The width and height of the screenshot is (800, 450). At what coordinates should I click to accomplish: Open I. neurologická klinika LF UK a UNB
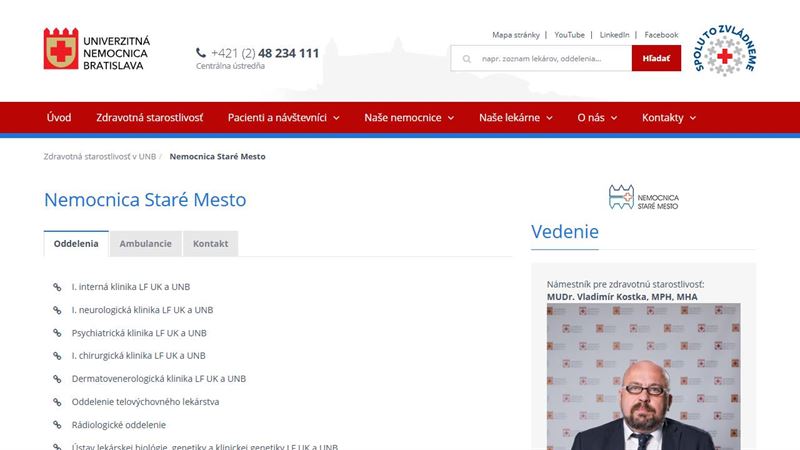(142, 310)
